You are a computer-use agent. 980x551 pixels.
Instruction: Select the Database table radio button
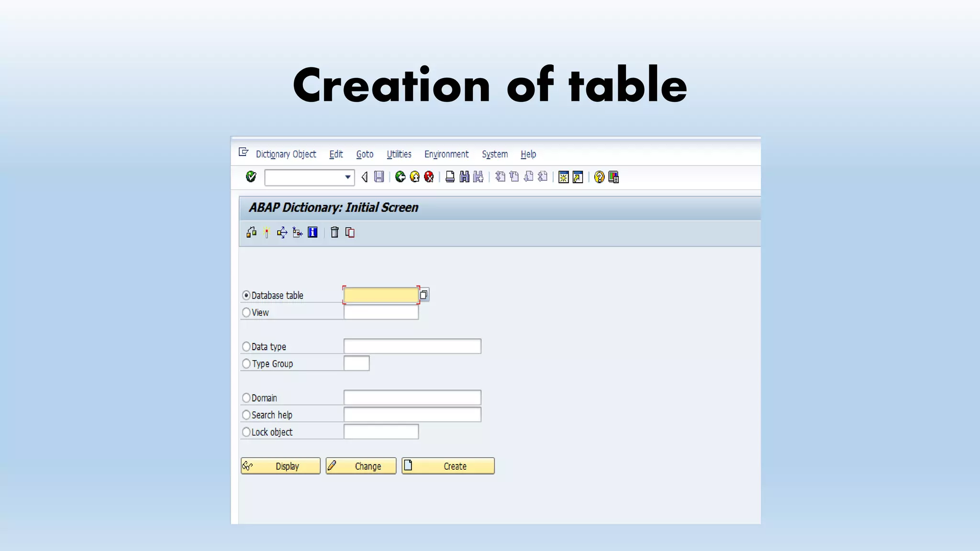tap(246, 295)
